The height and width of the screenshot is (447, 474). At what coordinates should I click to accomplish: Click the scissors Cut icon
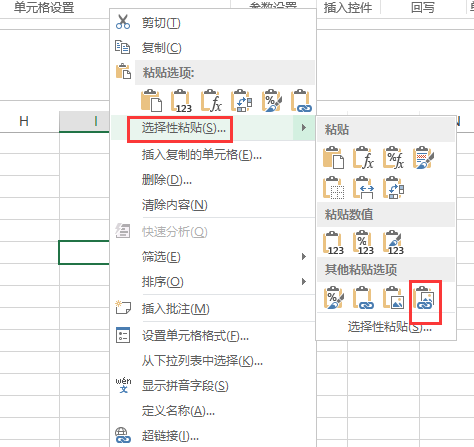[123, 22]
